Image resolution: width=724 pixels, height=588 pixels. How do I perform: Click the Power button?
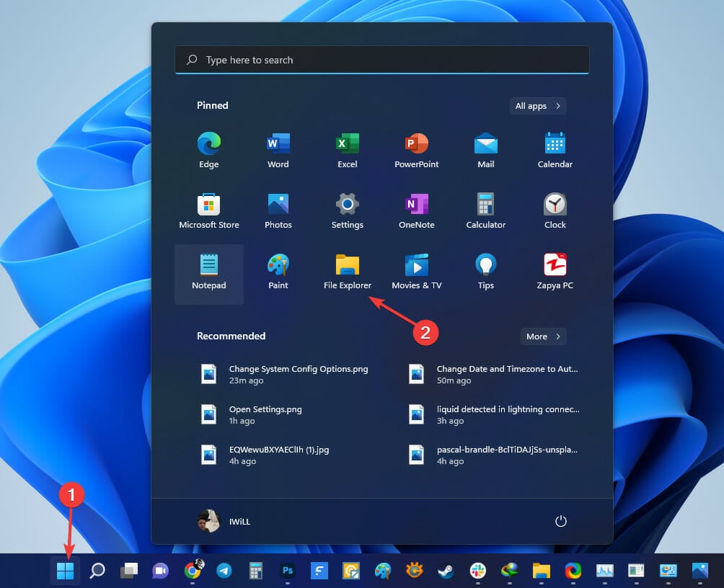560,522
